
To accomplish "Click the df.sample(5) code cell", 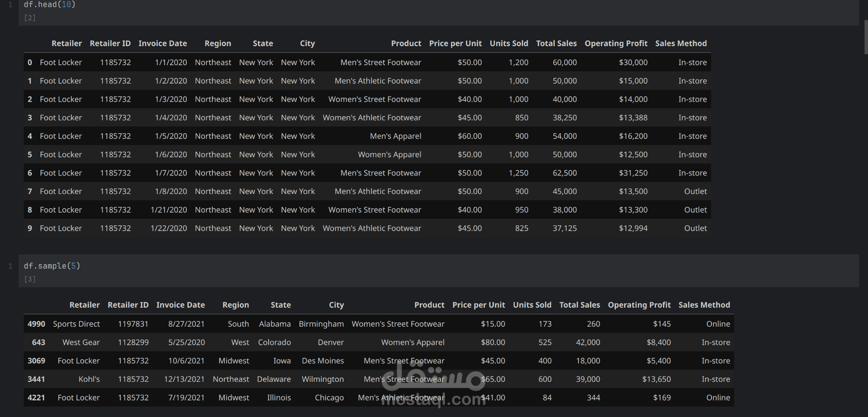I will [x=438, y=271].
